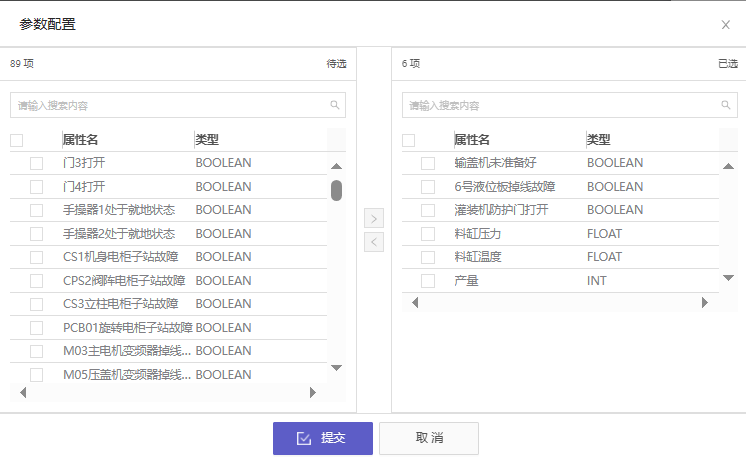Check the 手操器2处于就地状态 checkbox
Image resolution: width=746 pixels, height=461 pixels.
click(37, 234)
